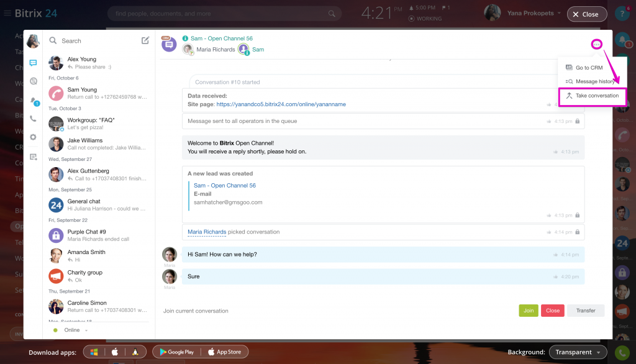
Task: Like the 'Hi Sam! How can we help?' message
Action: point(555,255)
